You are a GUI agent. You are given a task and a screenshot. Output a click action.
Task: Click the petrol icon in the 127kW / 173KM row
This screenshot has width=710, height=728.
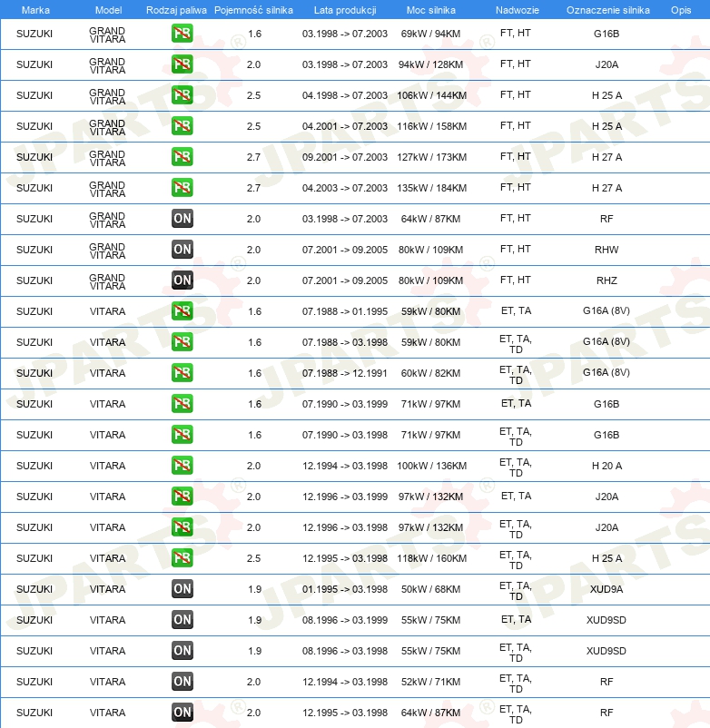182,157
